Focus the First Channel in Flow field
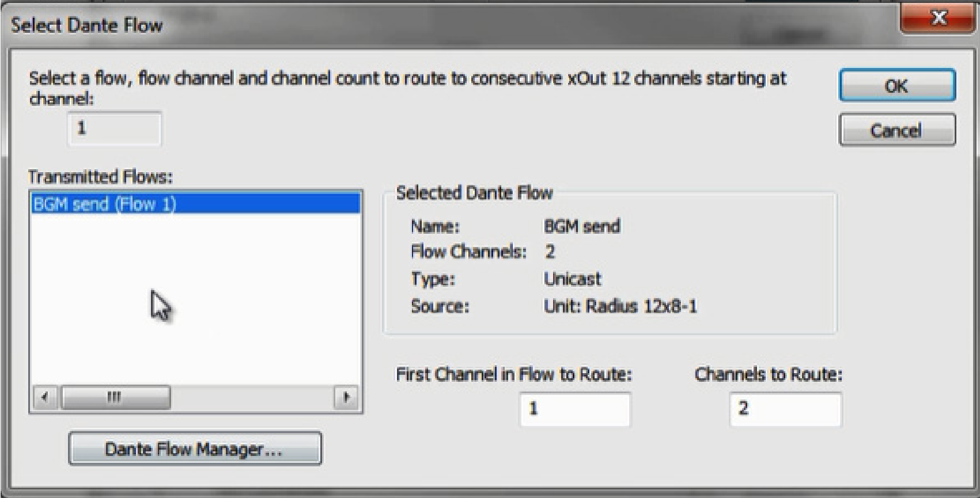This screenshot has height=498, width=980. 574,409
